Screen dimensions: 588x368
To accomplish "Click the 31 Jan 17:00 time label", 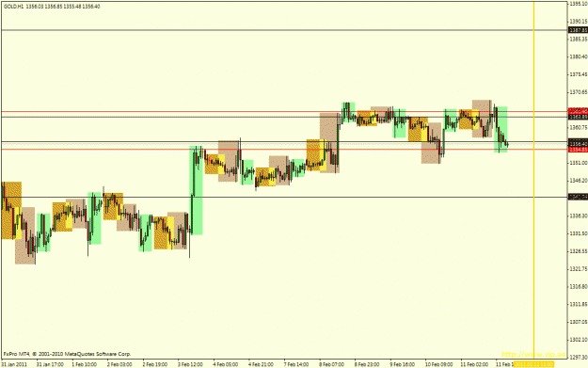I will (x=50, y=364).
